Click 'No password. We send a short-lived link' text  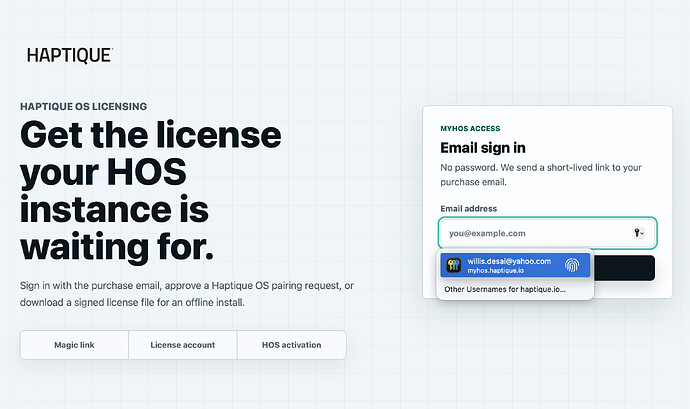pos(541,174)
